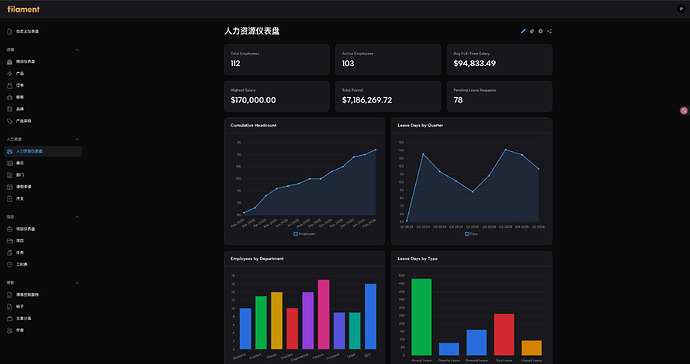The width and height of the screenshot is (690, 364).
Task: Open the product categories tag item
Action: click(43, 121)
